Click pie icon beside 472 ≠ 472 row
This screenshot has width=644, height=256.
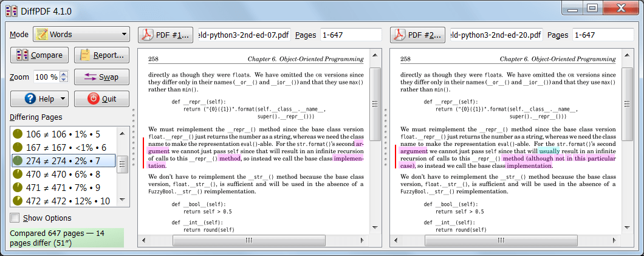tap(18, 201)
